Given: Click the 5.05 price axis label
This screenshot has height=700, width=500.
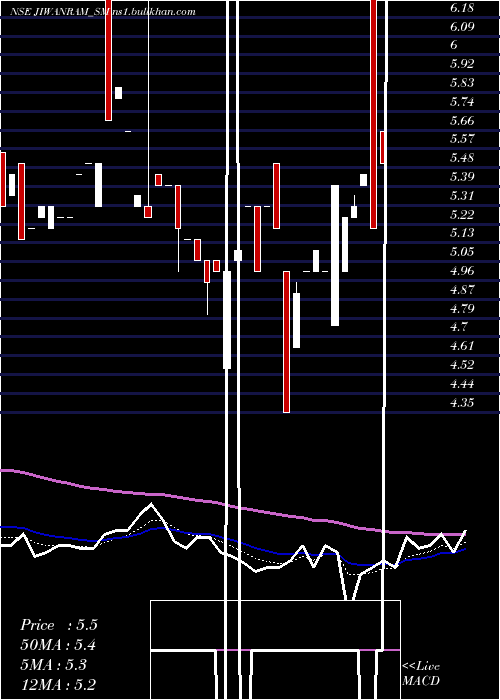Looking at the screenshot, I should coord(462,252).
